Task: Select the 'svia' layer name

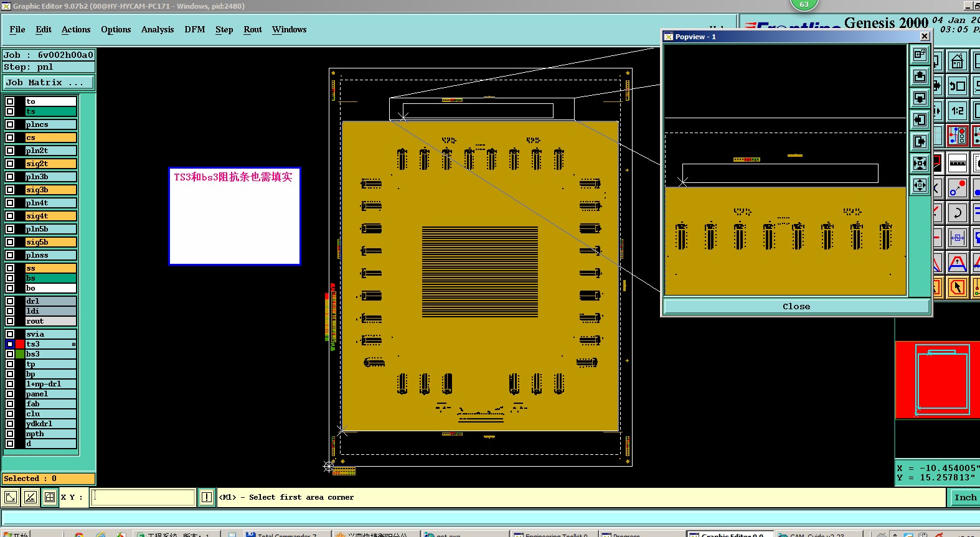Action: coord(50,334)
